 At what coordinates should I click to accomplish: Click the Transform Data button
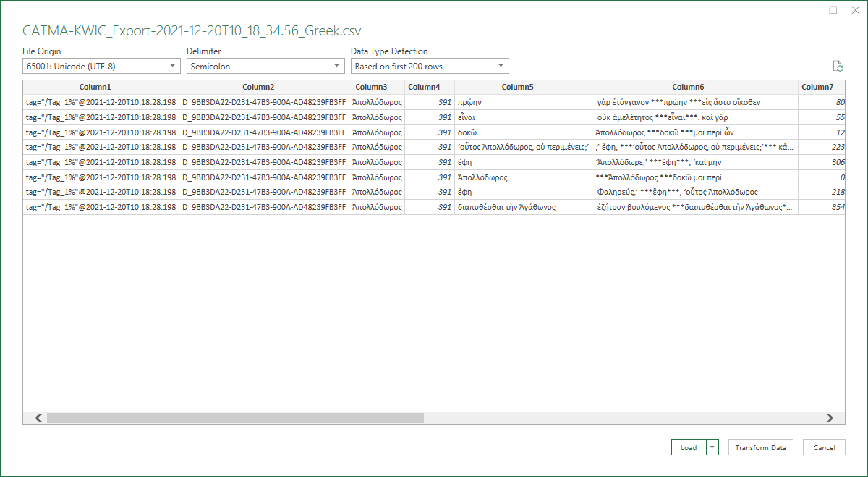760,447
